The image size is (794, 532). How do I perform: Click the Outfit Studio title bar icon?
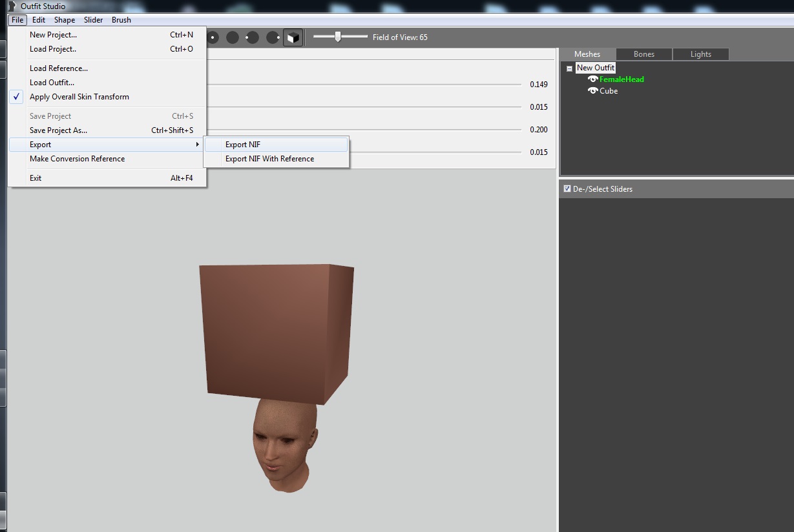pos(12,6)
